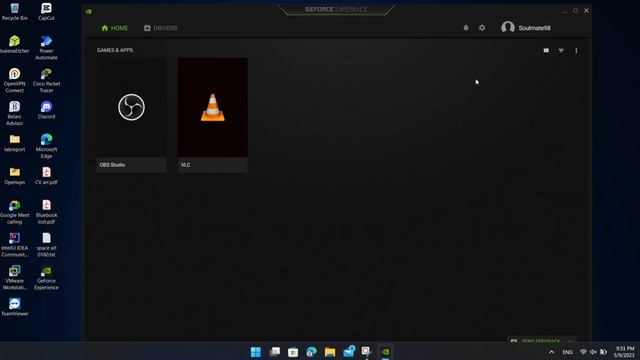Open the Home tab
The width and height of the screenshot is (640, 360).
click(x=115, y=28)
